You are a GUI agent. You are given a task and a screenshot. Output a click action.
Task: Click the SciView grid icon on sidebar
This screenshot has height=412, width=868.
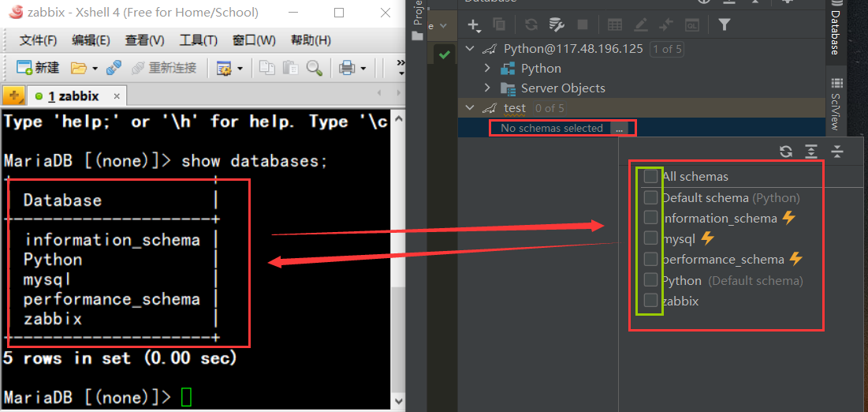click(x=837, y=83)
